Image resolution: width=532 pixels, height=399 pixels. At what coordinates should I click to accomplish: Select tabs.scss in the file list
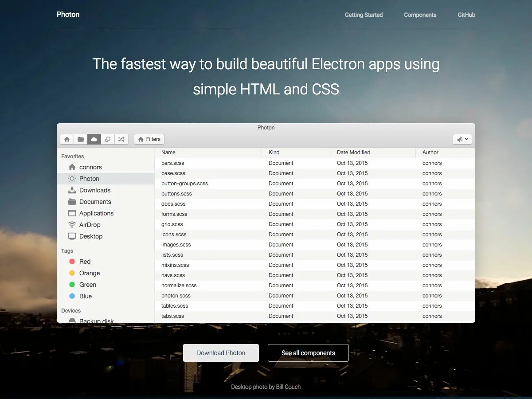pyautogui.click(x=315, y=316)
